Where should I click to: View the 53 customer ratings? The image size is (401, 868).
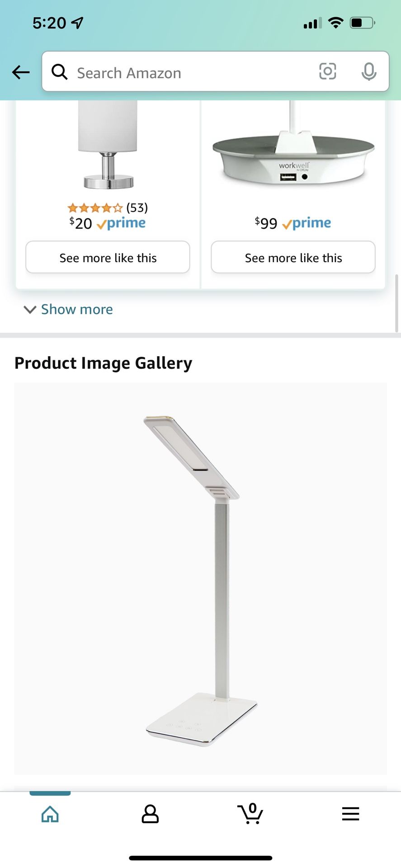(137, 208)
